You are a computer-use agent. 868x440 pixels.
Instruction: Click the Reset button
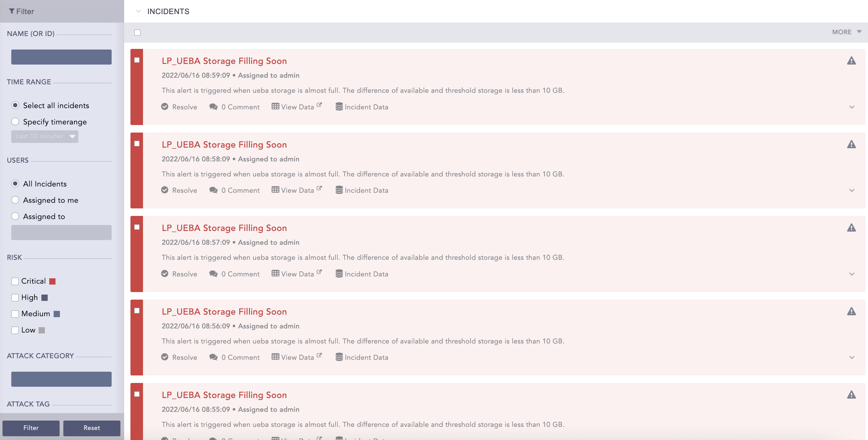pyautogui.click(x=91, y=428)
